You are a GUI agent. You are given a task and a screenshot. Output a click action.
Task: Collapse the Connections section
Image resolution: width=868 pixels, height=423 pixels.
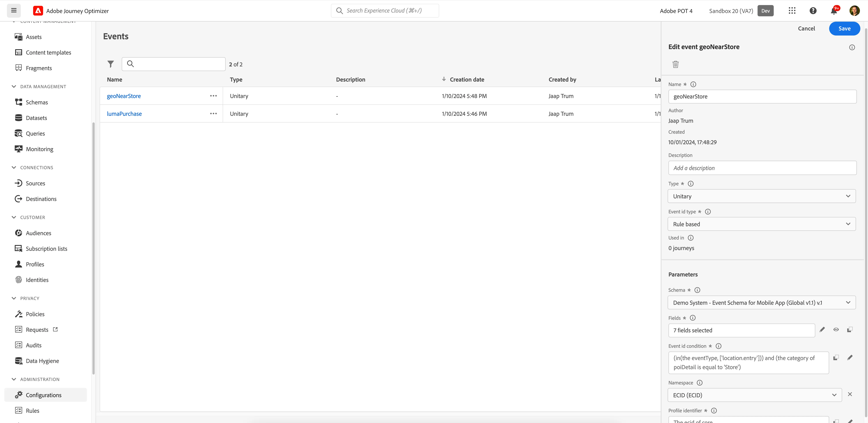point(14,167)
